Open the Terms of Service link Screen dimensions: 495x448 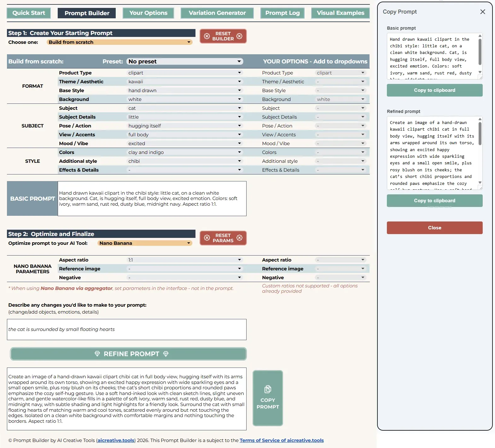282,440
